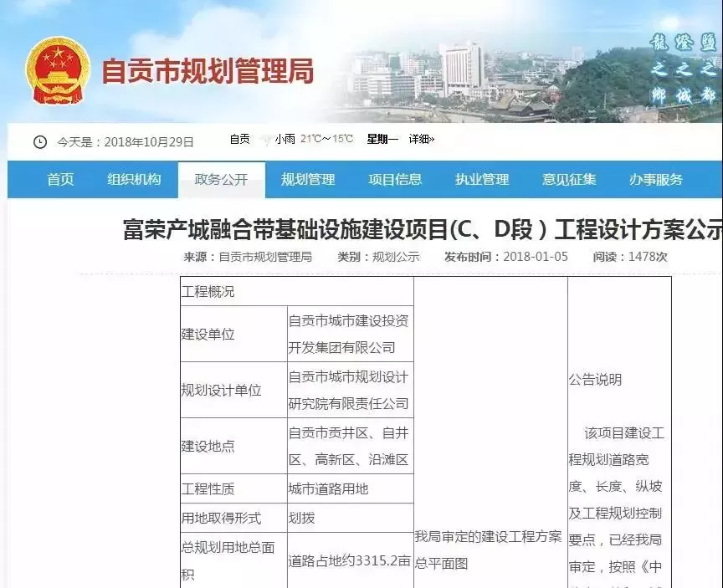723x588 pixels.
Task: Click the 公告说明 cell in the table
Action: 595,380
